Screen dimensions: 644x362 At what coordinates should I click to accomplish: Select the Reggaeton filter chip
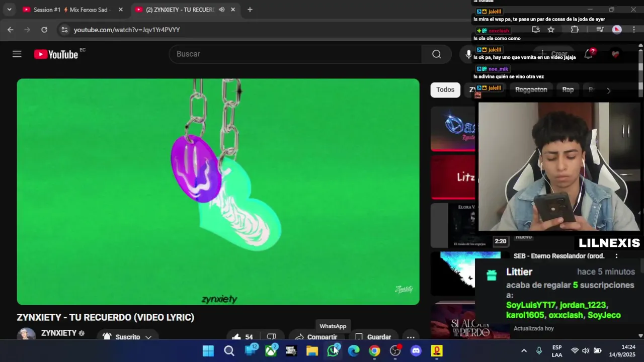[x=531, y=89]
